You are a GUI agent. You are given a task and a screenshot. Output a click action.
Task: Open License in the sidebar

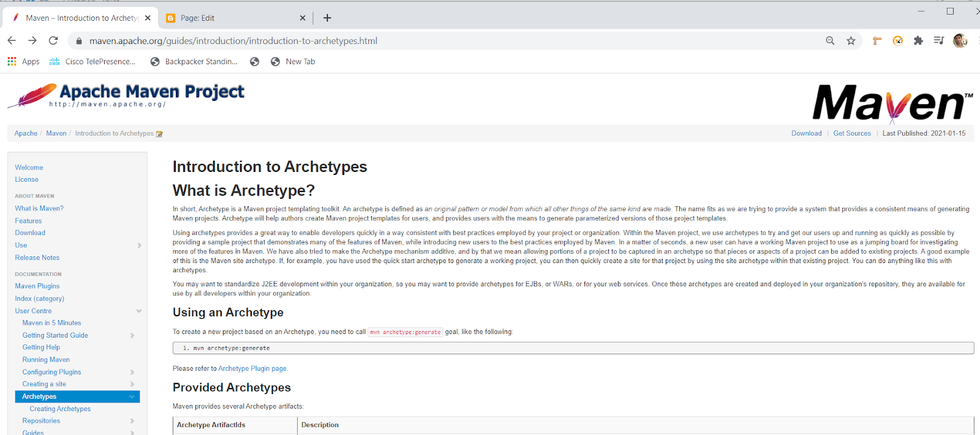pos(26,179)
